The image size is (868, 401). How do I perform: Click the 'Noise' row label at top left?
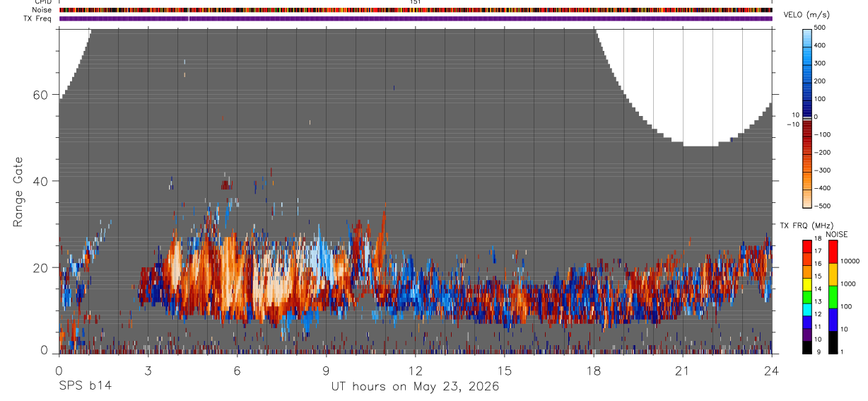pos(42,11)
